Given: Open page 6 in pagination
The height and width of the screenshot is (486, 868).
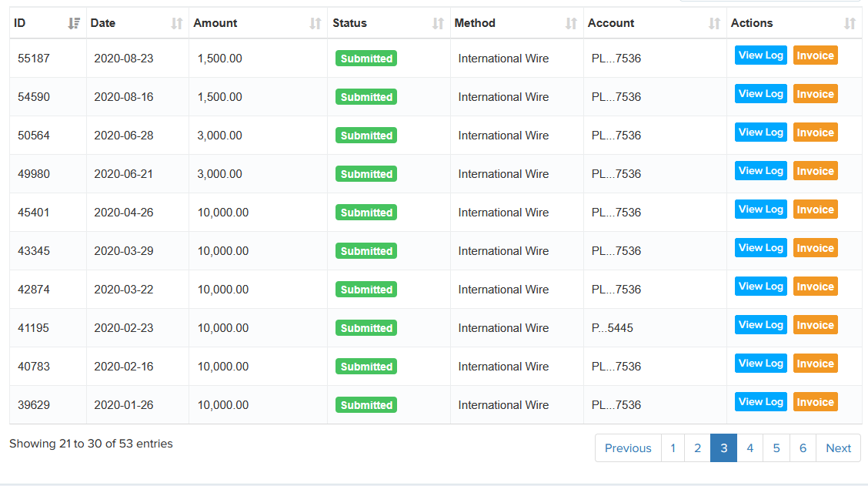Looking at the screenshot, I should (x=803, y=448).
